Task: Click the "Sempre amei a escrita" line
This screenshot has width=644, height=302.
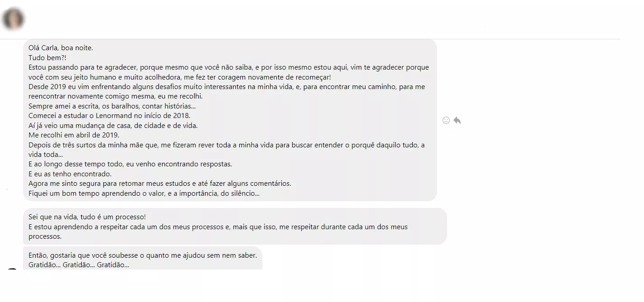Action: coord(112,106)
